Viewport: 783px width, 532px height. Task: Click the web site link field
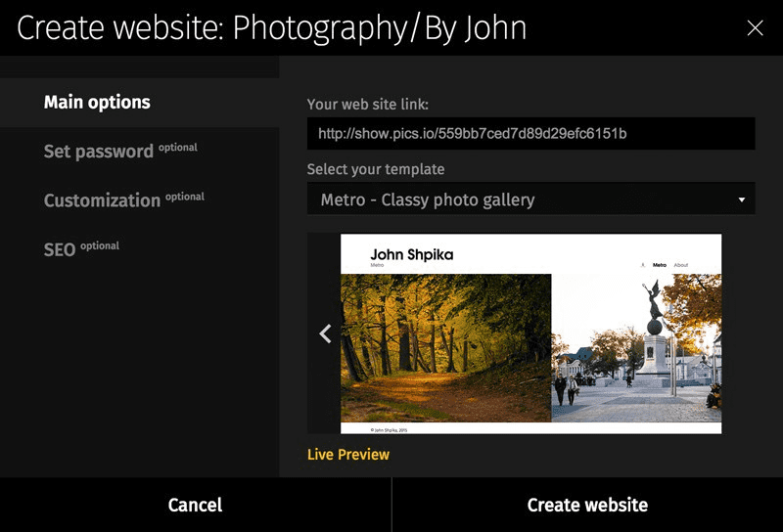(530, 134)
